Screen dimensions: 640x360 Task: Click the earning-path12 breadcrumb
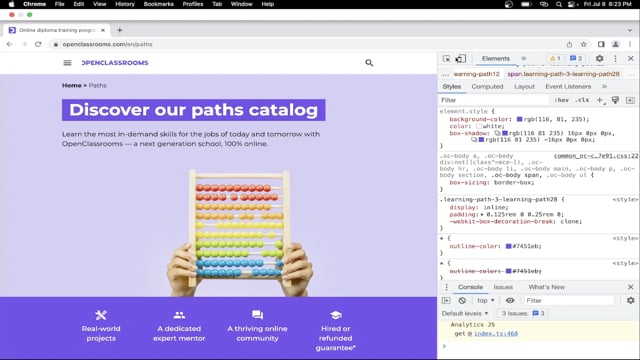click(x=477, y=74)
